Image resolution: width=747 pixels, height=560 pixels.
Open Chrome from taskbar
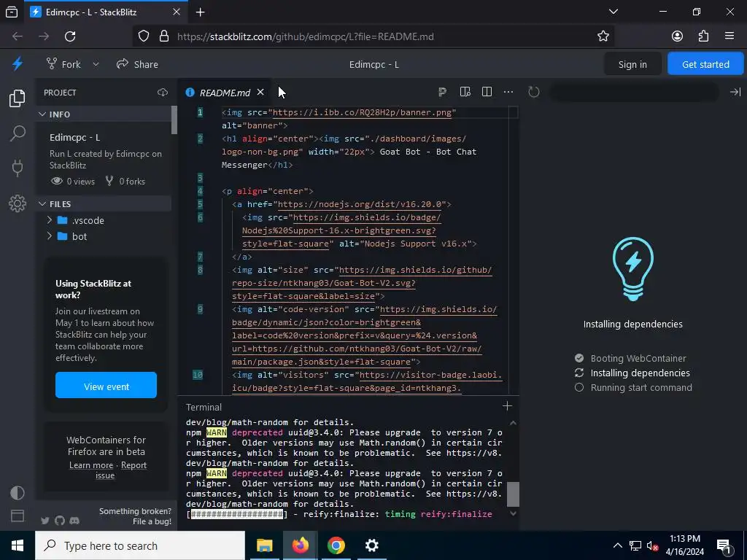click(336, 545)
